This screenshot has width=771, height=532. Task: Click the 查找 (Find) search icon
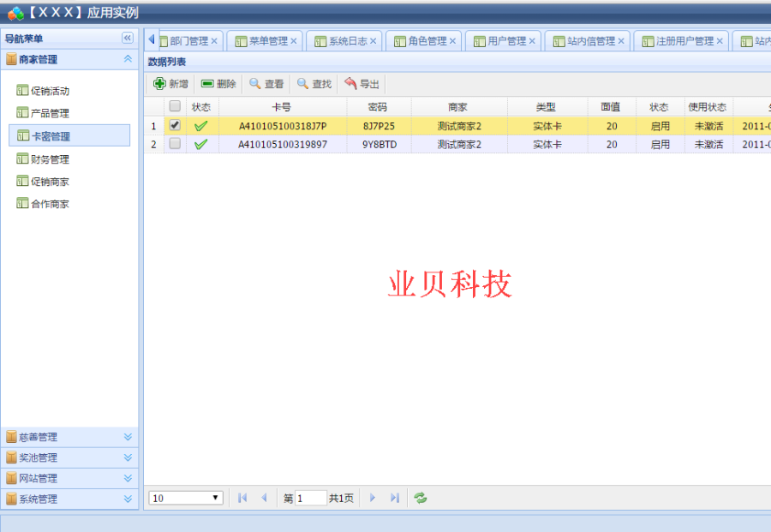[x=300, y=83]
